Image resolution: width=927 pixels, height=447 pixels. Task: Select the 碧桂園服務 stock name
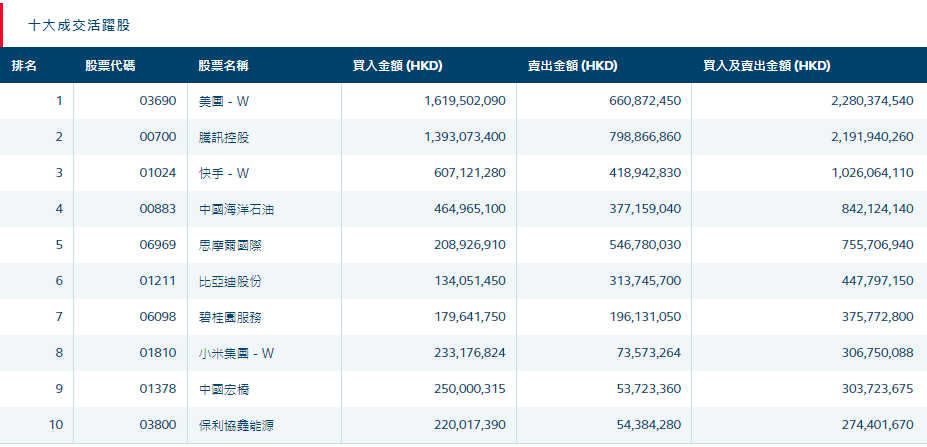click(229, 317)
